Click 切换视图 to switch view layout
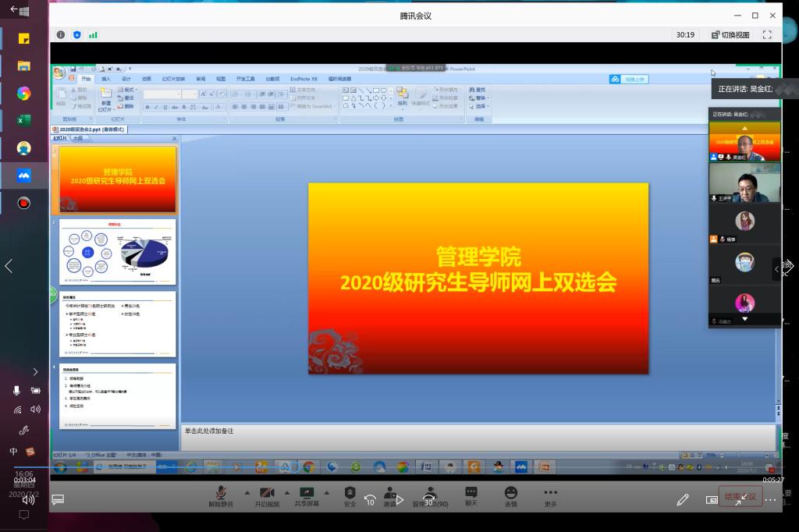 point(730,35)
